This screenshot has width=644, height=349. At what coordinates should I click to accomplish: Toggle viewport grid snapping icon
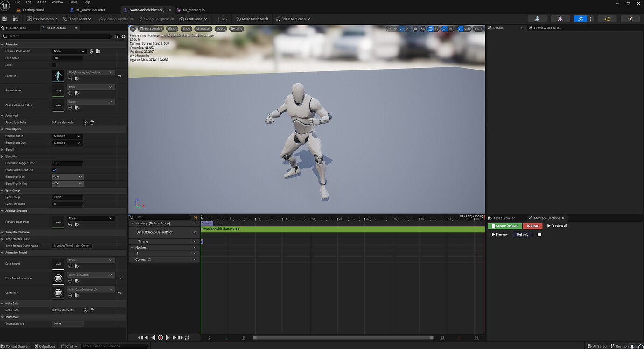pyautogui.click(x=430, y=28)
